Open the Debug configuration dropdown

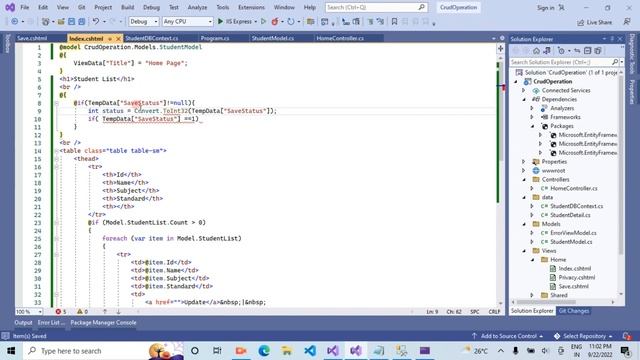pos(144,22)
